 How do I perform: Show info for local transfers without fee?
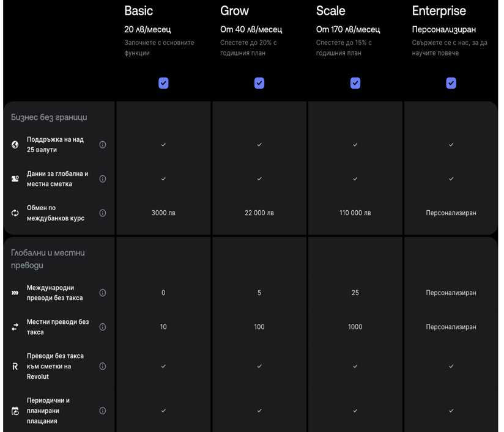(103, 327)
